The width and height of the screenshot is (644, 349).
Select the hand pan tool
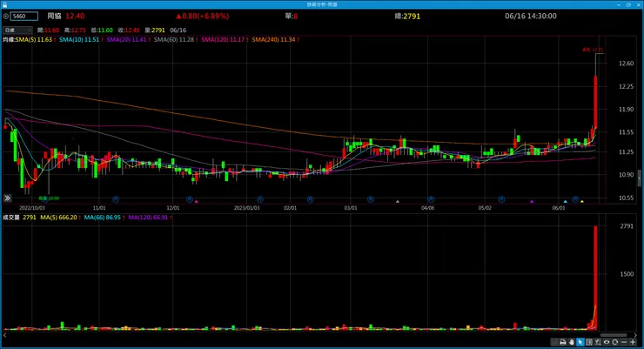[571, 342]
